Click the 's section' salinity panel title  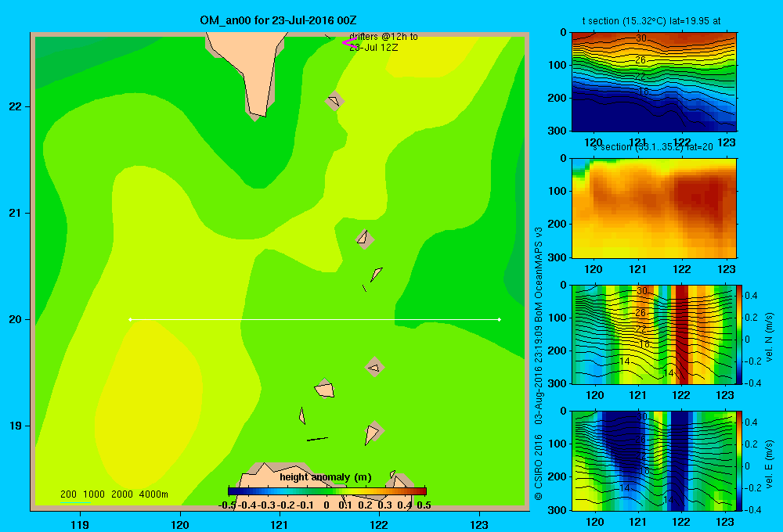tap(653, 147)
